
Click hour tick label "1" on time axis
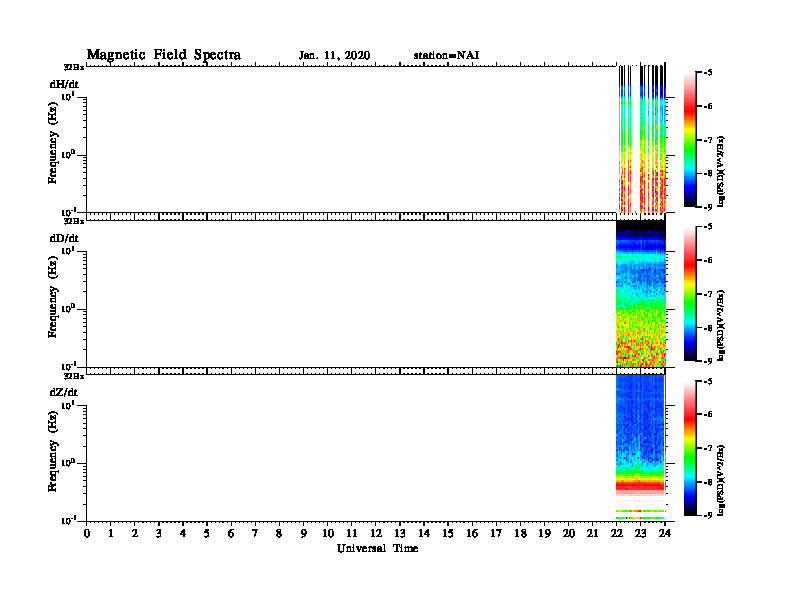coord(111,533)
